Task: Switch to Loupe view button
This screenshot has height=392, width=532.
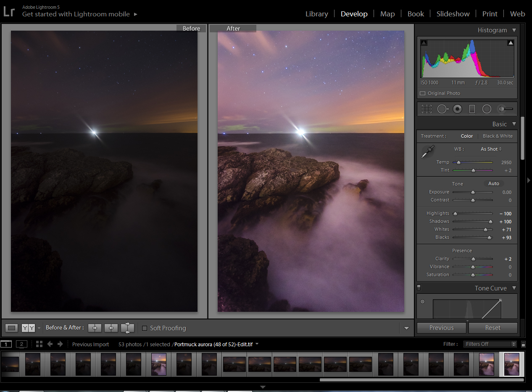Action: [12, 328]
